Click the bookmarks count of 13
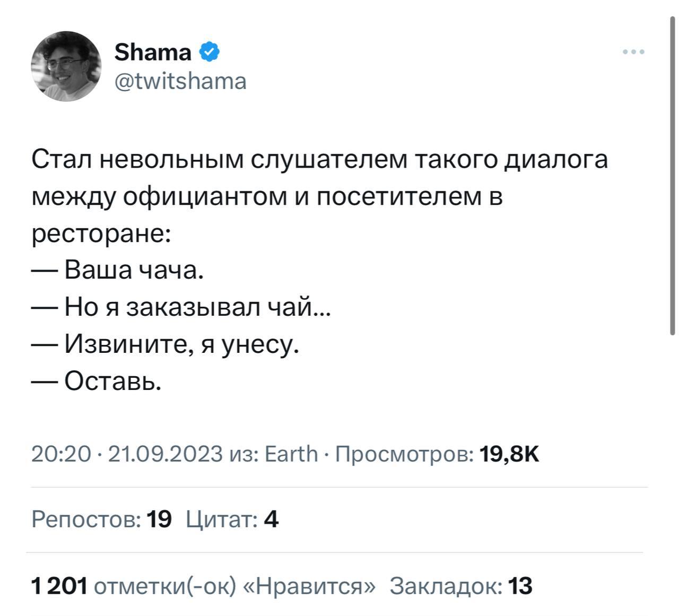 pyautogui.click(x=460, y=586)
